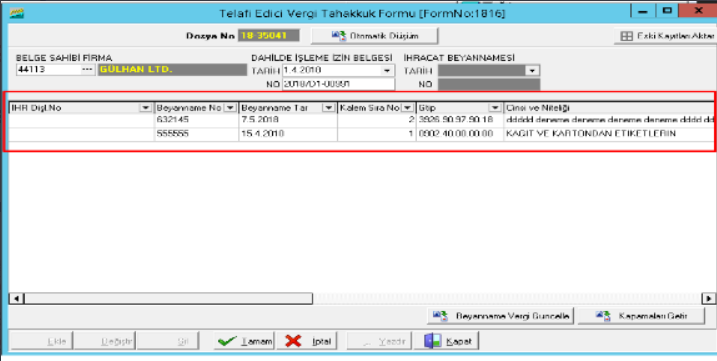This screenshot has height=361, width=717.
Task: Click the Beyanname Vergi Güncelle icon
Action: pyautogui.click(x=440, y=316)
